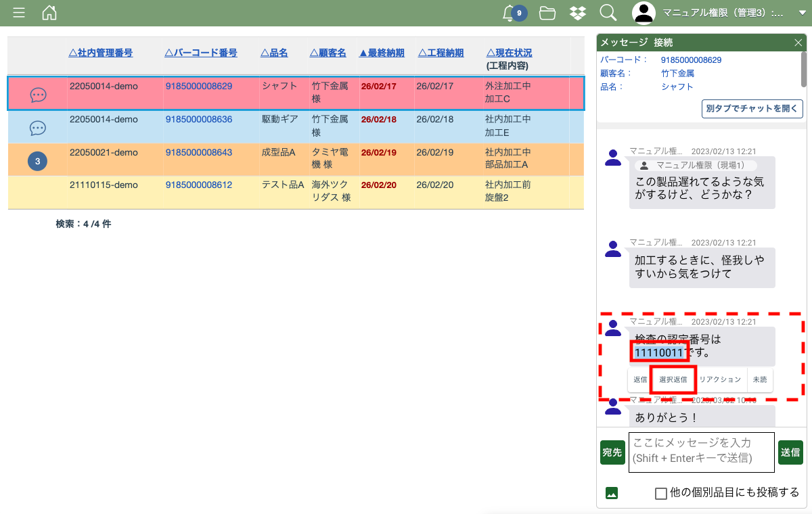Open the Dropbox icon in header
This screenshot has height=514, width=812.
(x=577, y=13)
